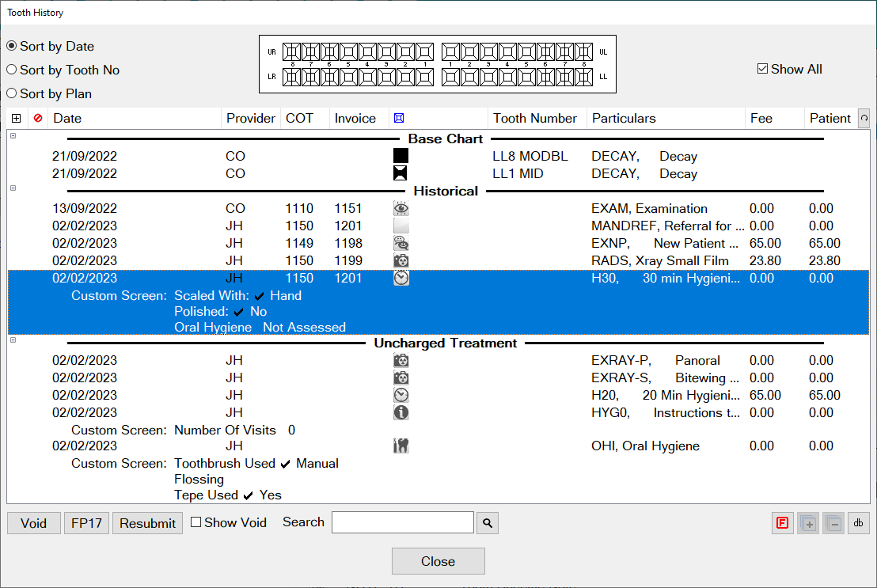The image size is (877, 588).
Task: Click the x-ray icon on EXRAY-P row
Action: click(401, 360)
